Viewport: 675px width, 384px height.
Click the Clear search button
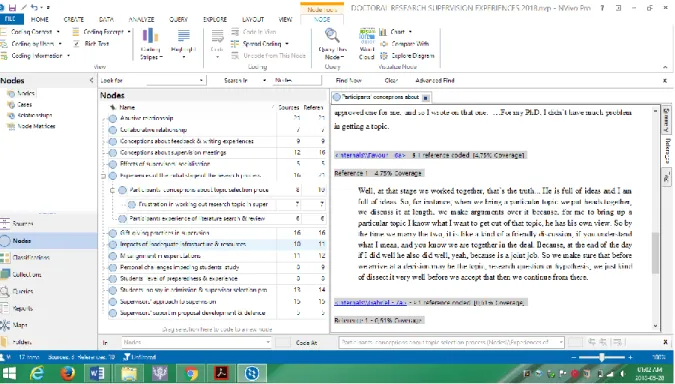391,81
